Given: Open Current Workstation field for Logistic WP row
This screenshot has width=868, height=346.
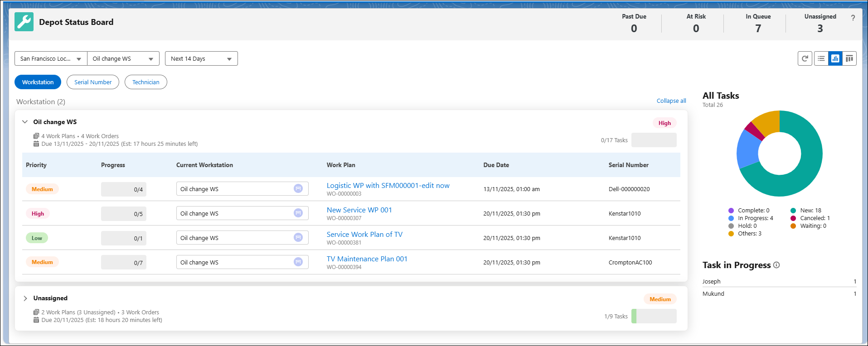Looking at the screenshot, I should coord(242,189).
